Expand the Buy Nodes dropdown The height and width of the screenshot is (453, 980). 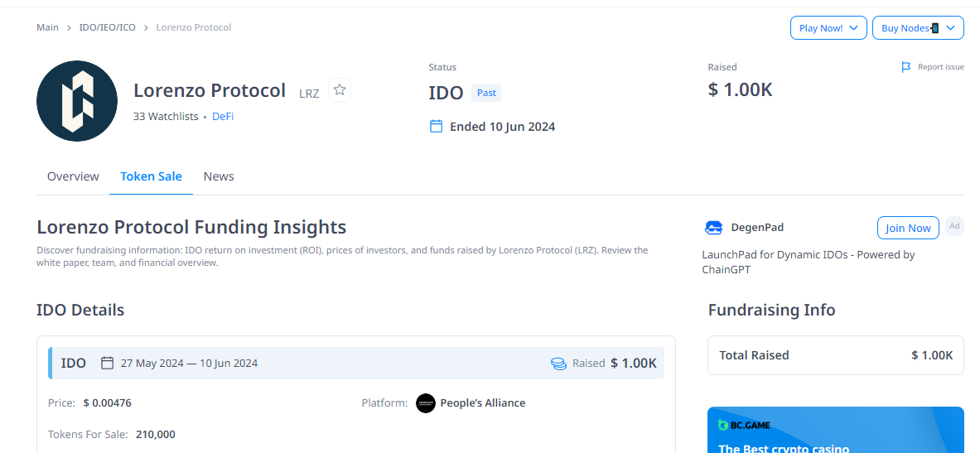pyautogui.click(x=918, y=28)
